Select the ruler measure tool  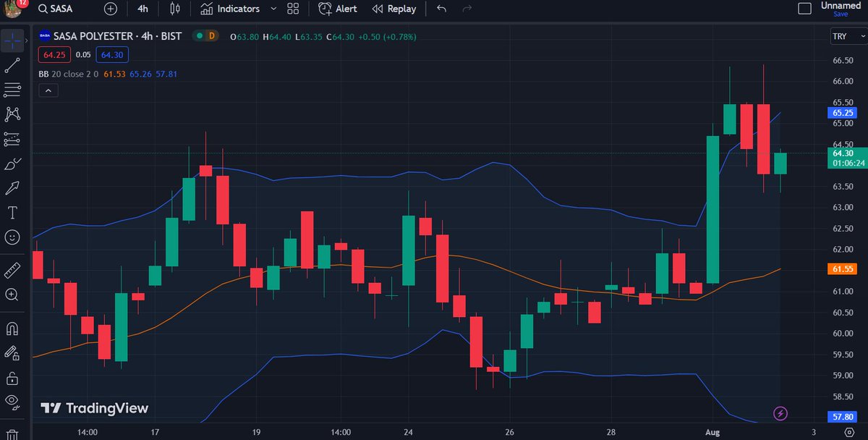pos(12,271)
